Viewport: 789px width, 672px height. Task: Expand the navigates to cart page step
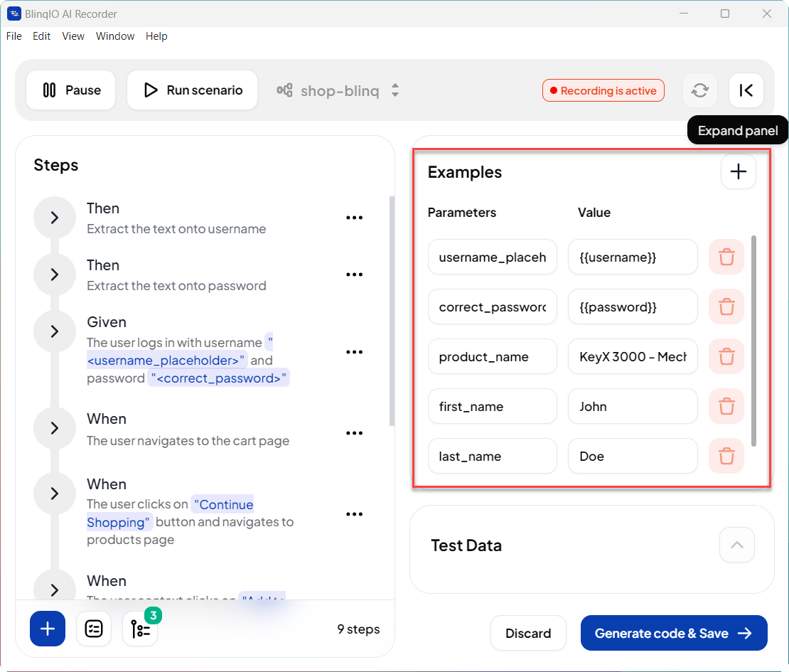(x=55, y=428)
